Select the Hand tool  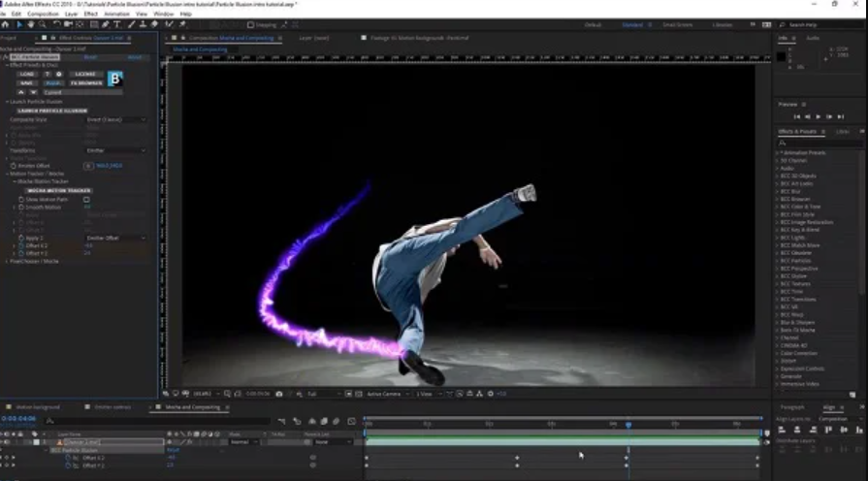pyautogui.click(x=31, y=25)
